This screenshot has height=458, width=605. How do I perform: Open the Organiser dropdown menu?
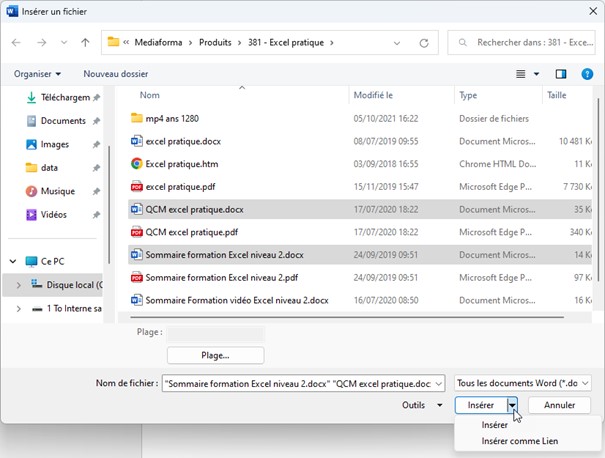click(38, 74)
